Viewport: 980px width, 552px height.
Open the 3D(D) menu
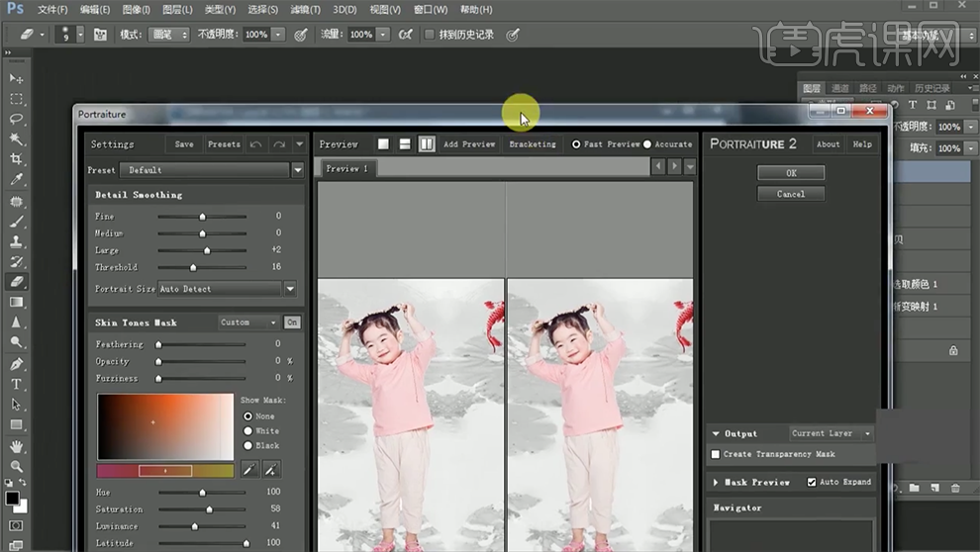tap(344, 9)
